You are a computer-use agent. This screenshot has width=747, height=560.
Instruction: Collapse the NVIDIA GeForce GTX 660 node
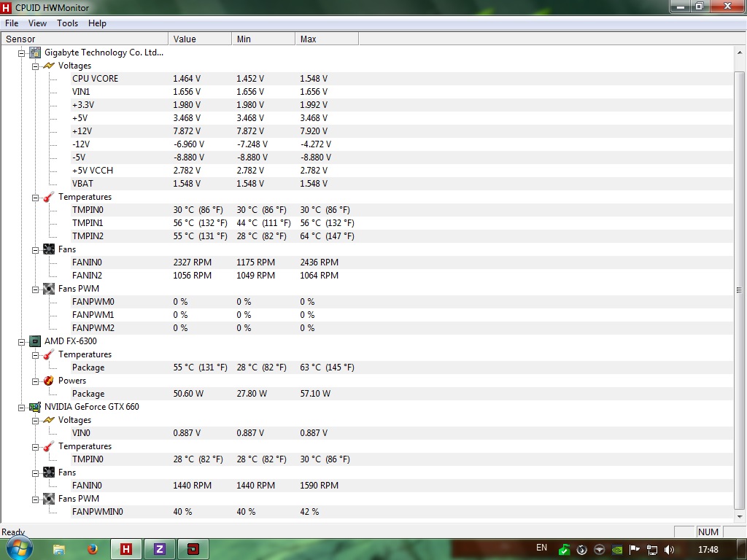(21, 407)
